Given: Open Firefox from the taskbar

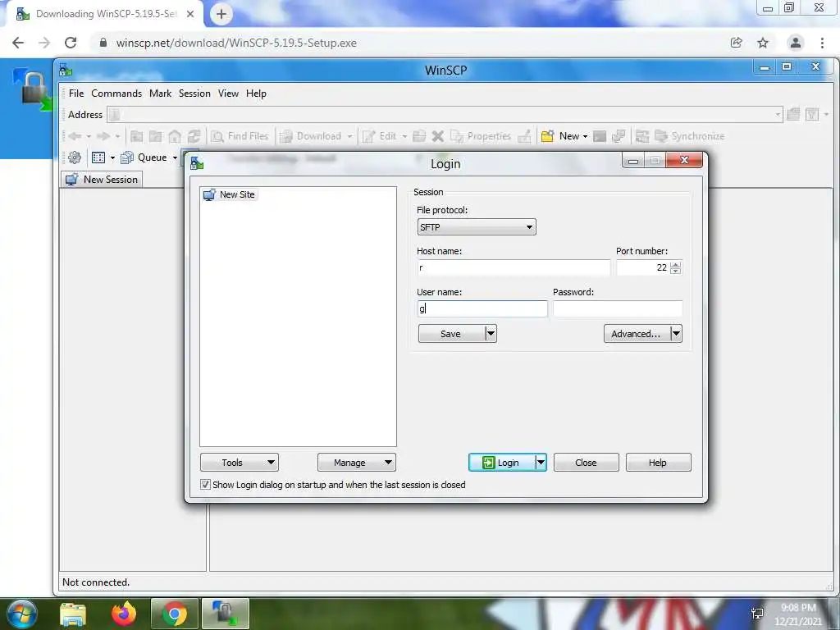Looking at the screenshot, I should (124, 614).
